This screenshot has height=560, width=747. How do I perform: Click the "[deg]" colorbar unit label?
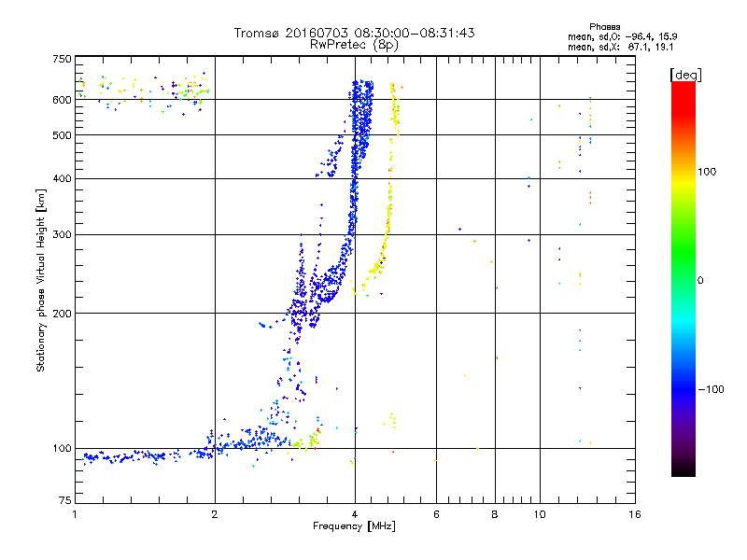(685, 75)
